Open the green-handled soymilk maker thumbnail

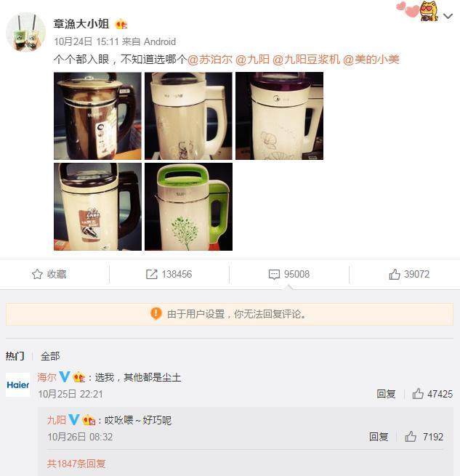click(x=188, y=206)
